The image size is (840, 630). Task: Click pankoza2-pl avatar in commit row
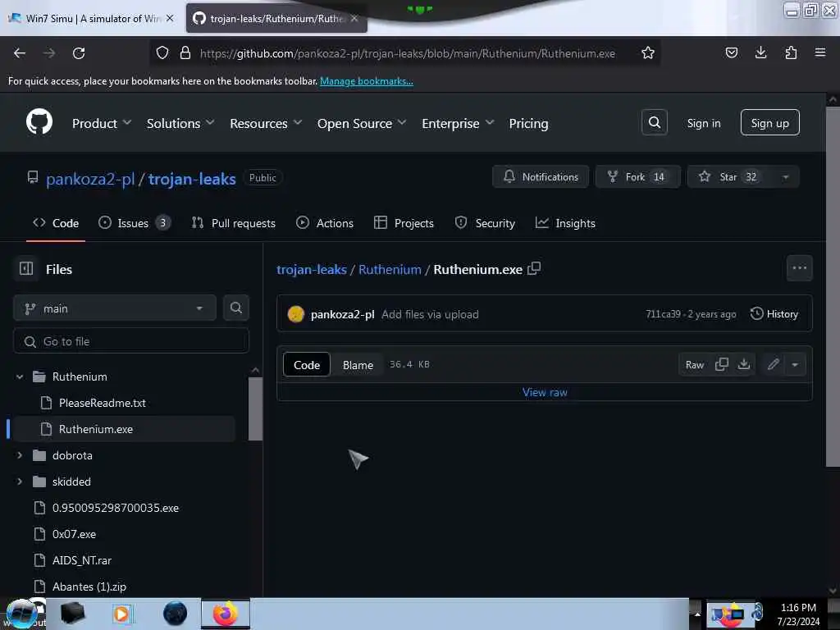(295, 314)
